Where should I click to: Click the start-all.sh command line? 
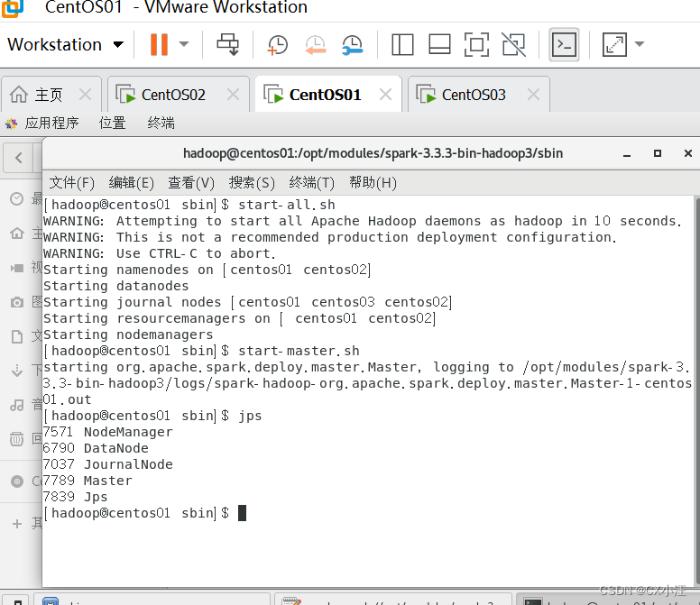(x=189, y=205)
